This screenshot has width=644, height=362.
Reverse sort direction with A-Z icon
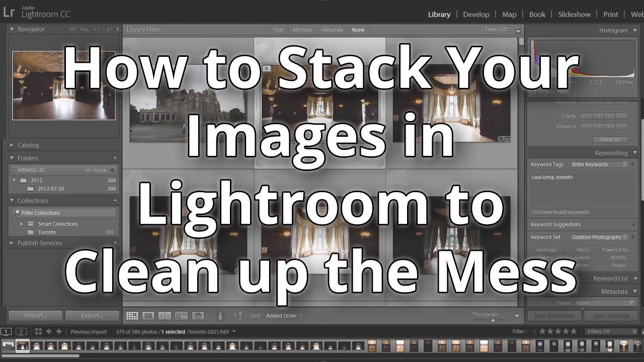(240, 316)
